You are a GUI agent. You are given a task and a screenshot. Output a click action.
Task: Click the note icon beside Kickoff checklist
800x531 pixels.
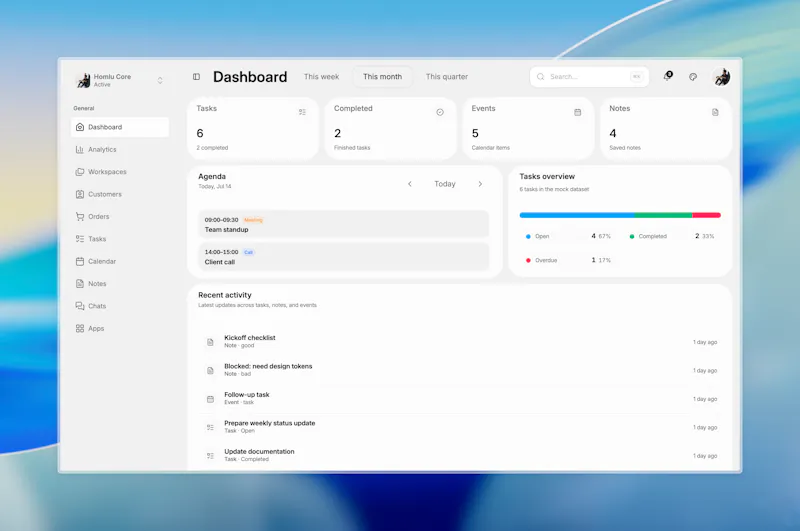tap(210, 342)
